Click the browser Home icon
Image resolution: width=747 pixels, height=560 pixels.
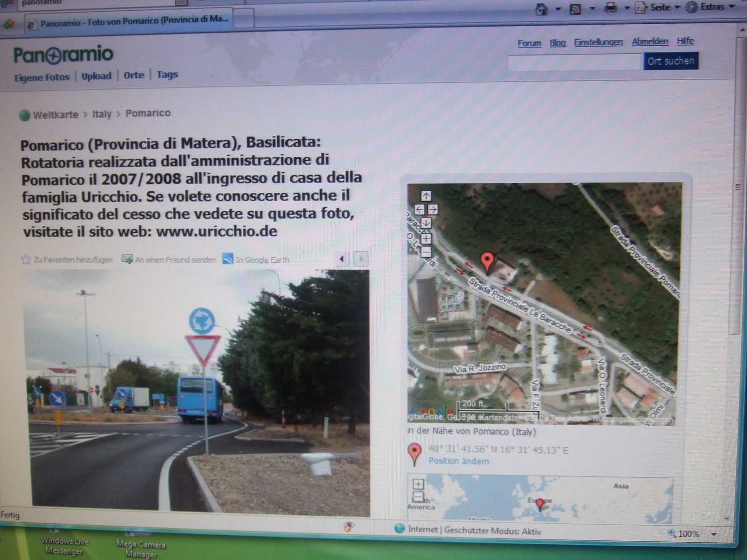tap(542, 9)
